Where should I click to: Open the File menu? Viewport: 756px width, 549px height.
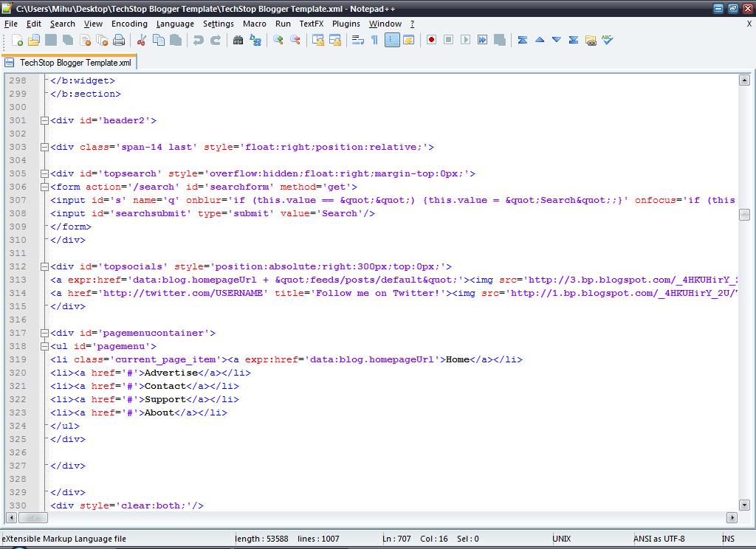tap(10, 24)
